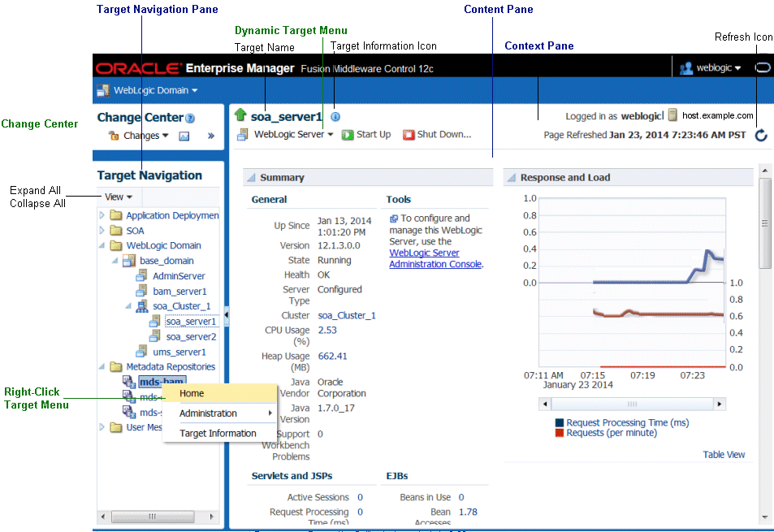Click the navigation pane scroll-right arrow
Viewport: 774px width, 532px height.
[212, 517]
